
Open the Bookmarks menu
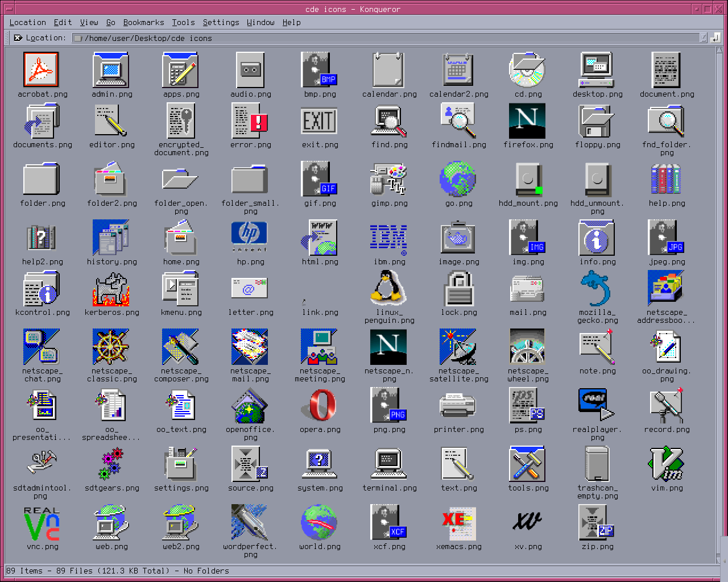point(143,23)
